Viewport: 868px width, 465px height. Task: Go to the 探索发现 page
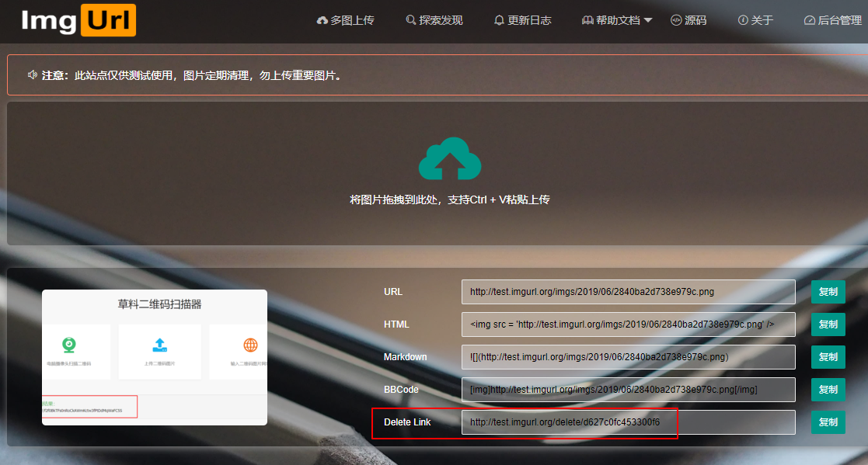[x=441, y=20]
